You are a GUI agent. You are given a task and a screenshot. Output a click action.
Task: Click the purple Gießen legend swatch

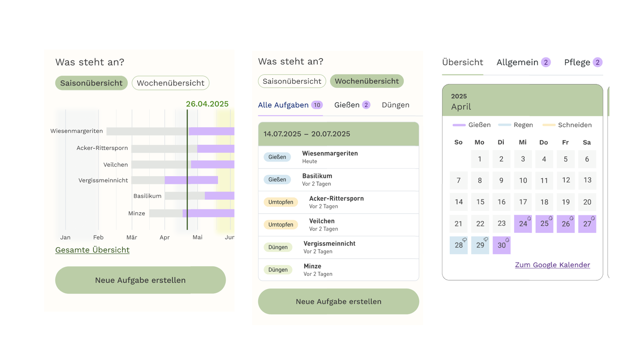tap(459, 125)
